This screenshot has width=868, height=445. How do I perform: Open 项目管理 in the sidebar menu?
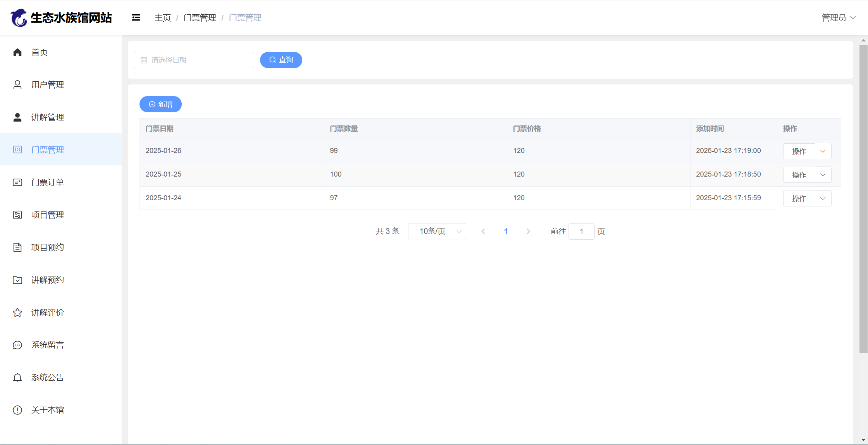click(47, 215)
